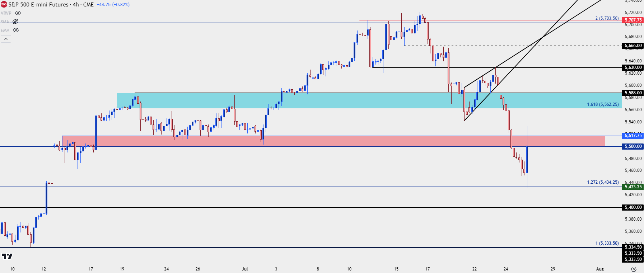The height and width of the screenshot is (273, 644).
Task: Click the S&P 500 symbol logo icon
Action: click(4, 5)
